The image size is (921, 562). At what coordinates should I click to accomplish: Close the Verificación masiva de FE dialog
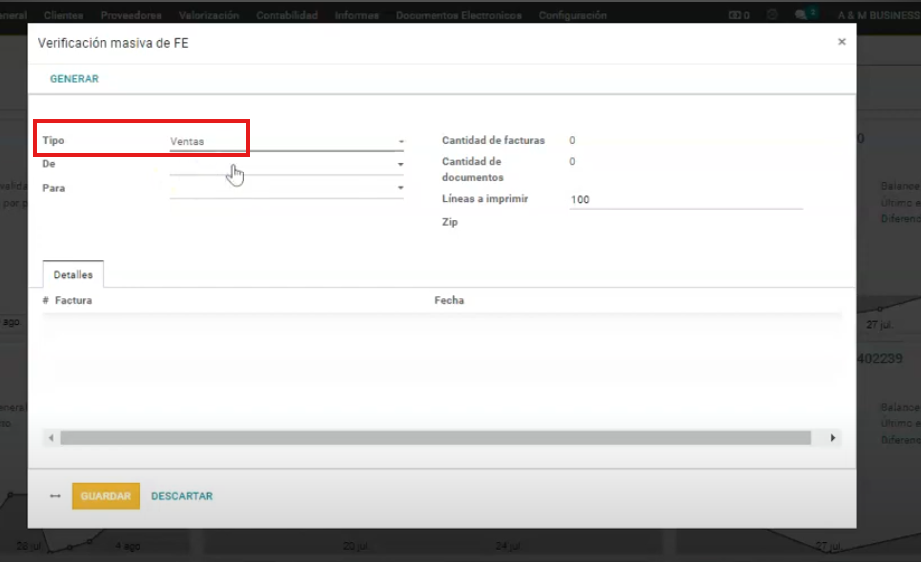[841, 42]
